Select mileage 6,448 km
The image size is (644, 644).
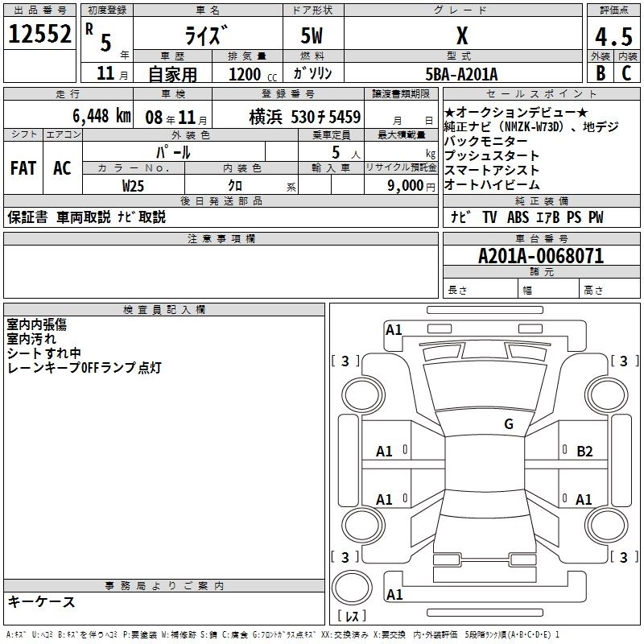(x=102, y=116)
